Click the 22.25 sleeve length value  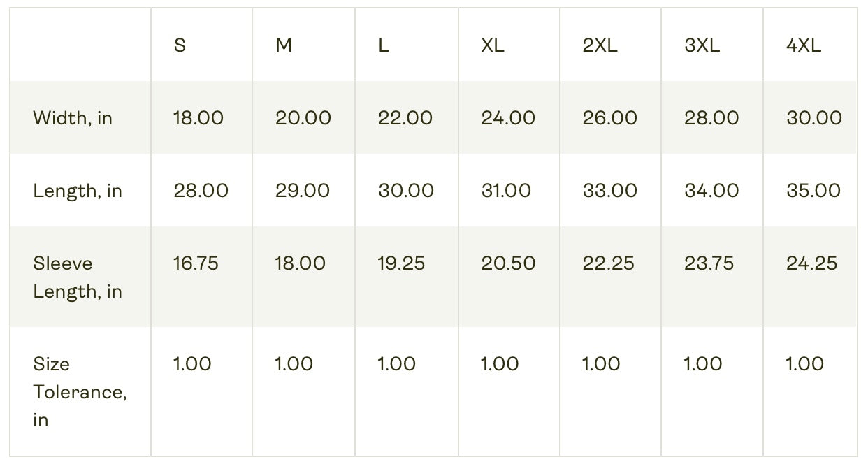point(608,263)
